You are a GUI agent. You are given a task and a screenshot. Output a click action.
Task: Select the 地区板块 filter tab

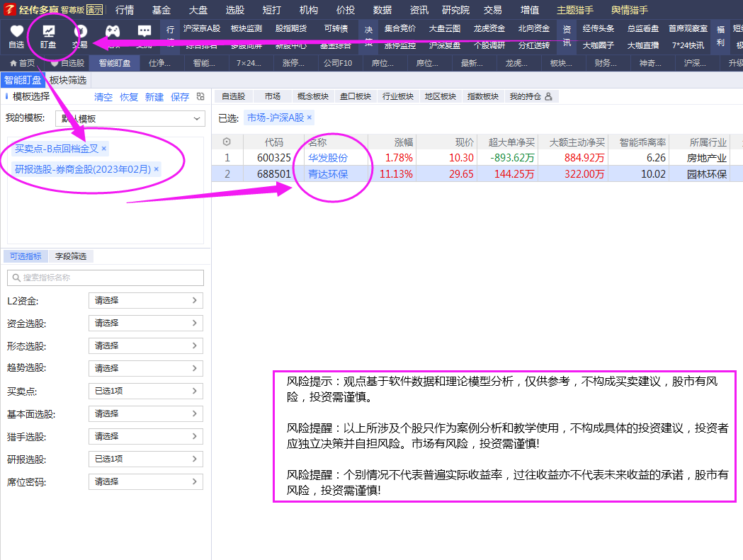click(441, 97)
